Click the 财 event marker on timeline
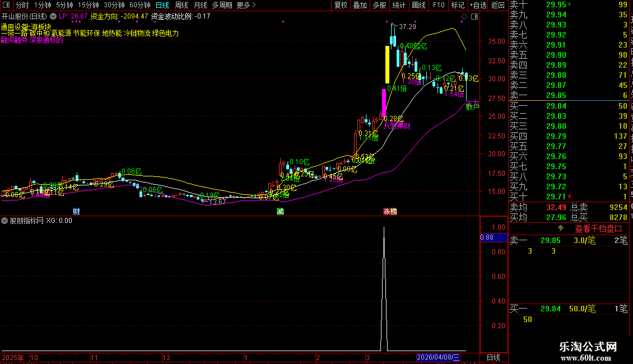The image size is (633, 364). (x=76, y=212)
